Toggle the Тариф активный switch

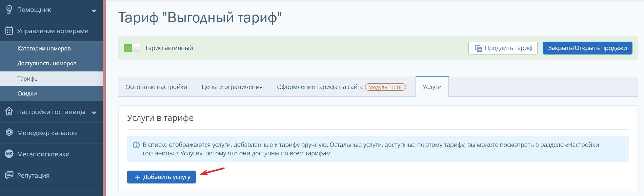132,48
